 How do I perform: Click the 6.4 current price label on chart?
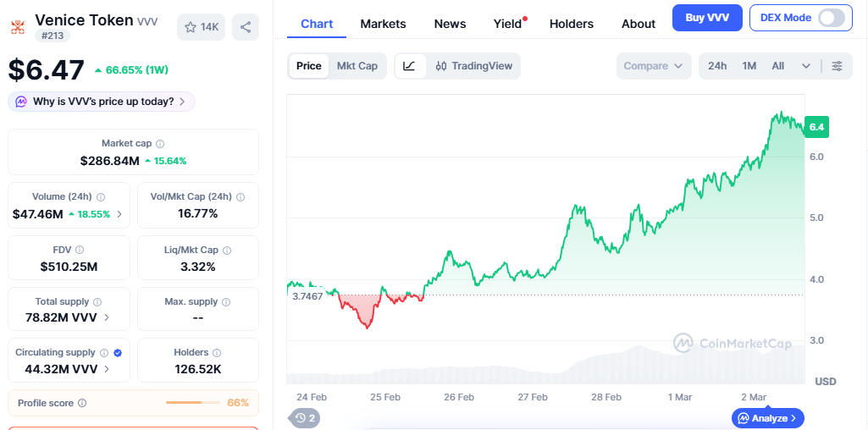click(x=816, y=127)
